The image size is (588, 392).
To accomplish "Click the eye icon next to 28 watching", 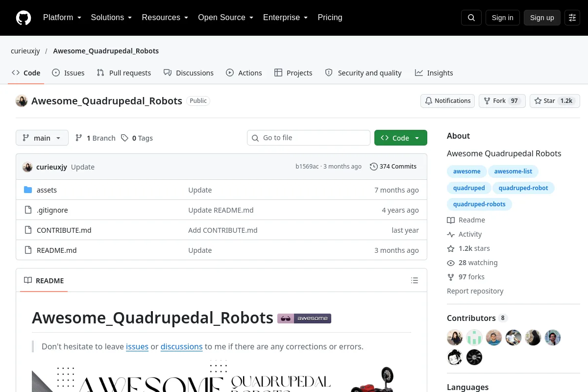I will [451, 263].
